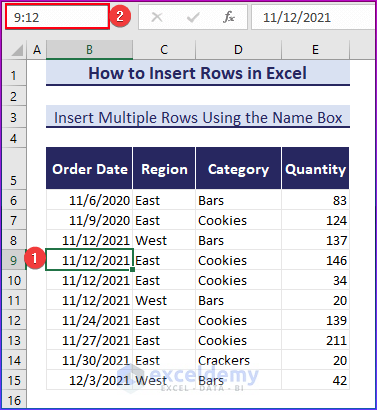The width and height of the screenshot is (377, 410).
Task: Click the Cancel X icon in formula bar
Action: 157,17
